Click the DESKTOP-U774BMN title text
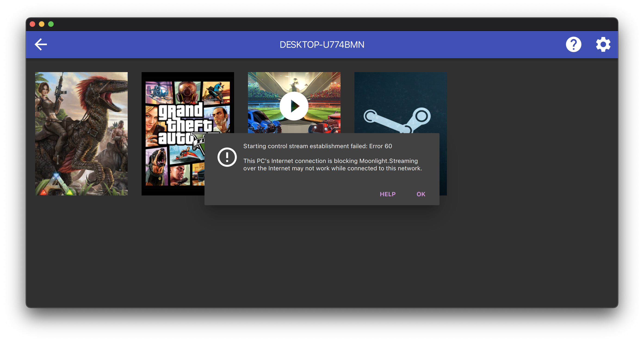 pyautogui.click(x=322, y=45)
